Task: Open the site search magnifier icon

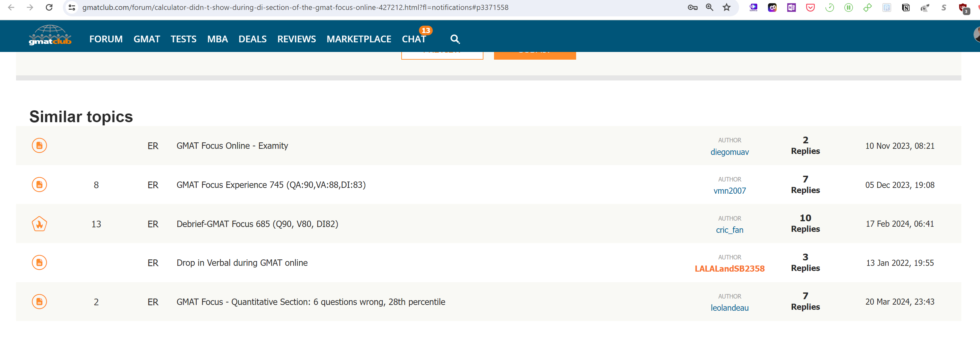Action: pyautogui.click(x=455, y=39)
